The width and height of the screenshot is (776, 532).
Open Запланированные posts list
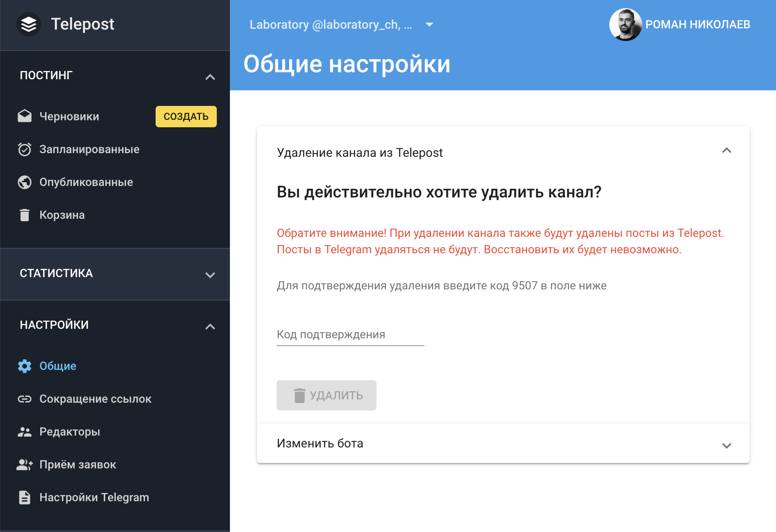tap(90, 149)
